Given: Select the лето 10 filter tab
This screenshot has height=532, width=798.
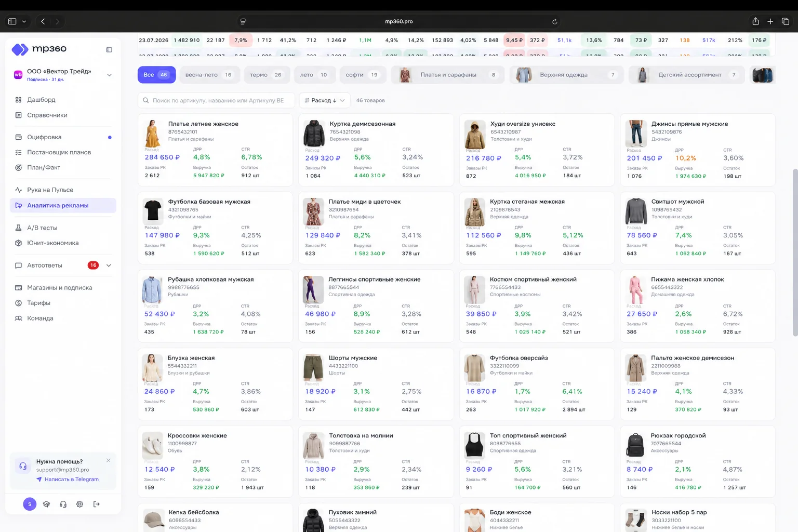Looking at the screenshot, I should pyautogui.click(x=314, y=75).
